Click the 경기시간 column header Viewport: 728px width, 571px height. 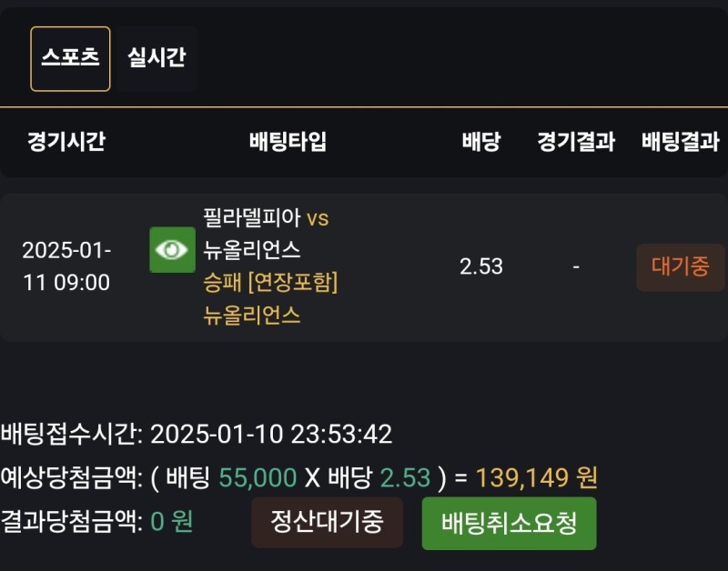pos(66,142)
